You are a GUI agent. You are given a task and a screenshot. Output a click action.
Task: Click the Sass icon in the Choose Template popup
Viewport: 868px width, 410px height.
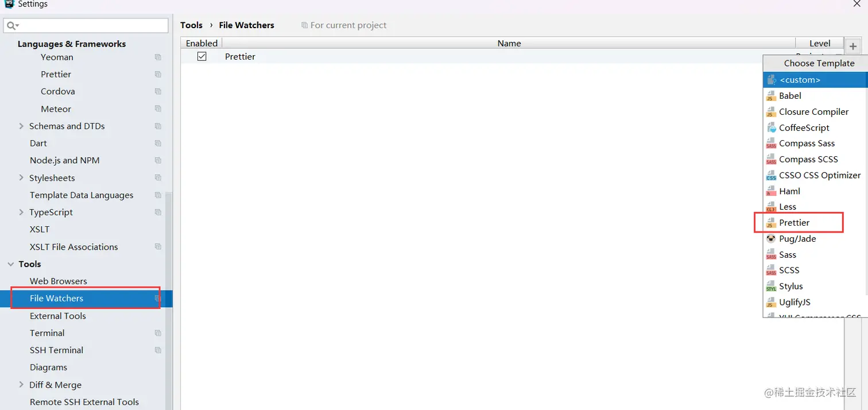coord(772,254)
